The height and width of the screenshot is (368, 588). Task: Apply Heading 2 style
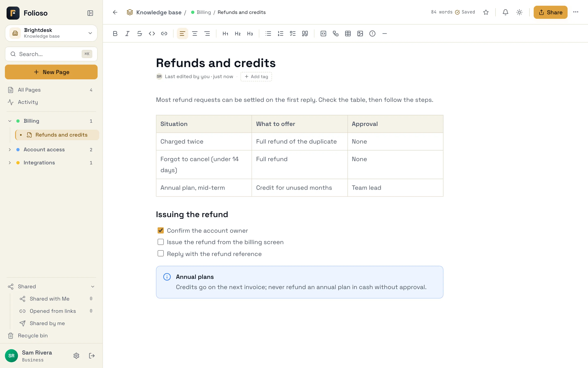coord(238,34)
